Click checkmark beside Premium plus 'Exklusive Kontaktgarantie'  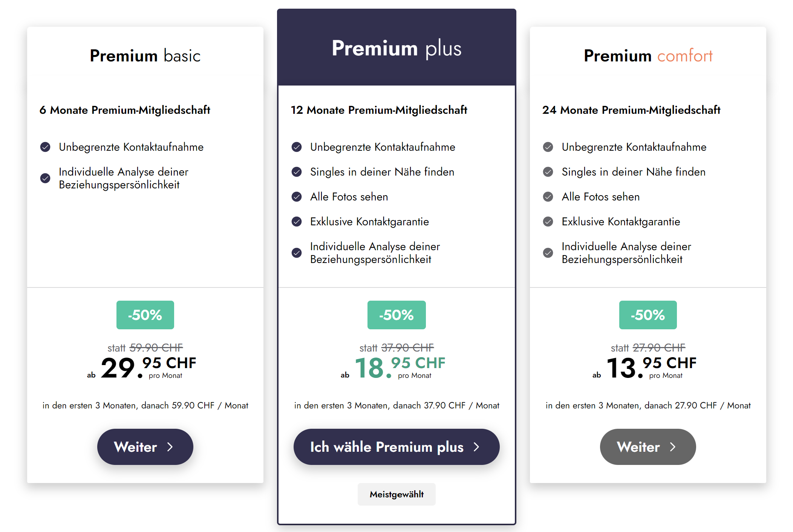pyautogui.click(x=297, y=222)
